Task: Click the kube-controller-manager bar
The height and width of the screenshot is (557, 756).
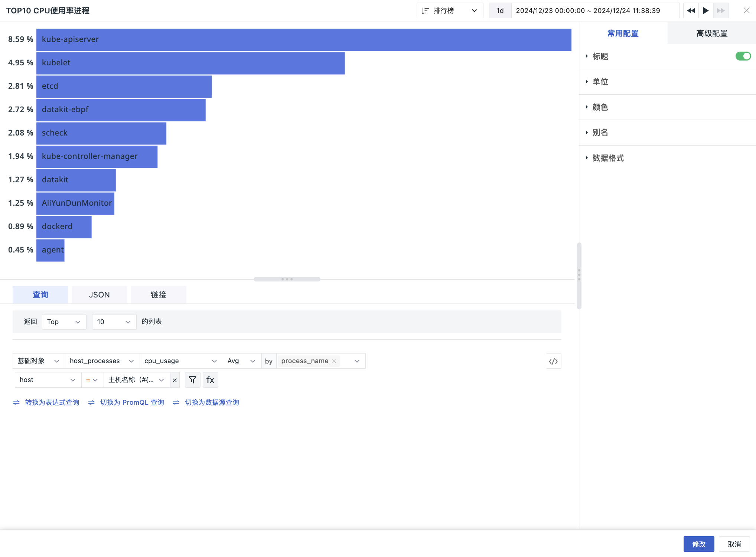Action: point(97,157)
